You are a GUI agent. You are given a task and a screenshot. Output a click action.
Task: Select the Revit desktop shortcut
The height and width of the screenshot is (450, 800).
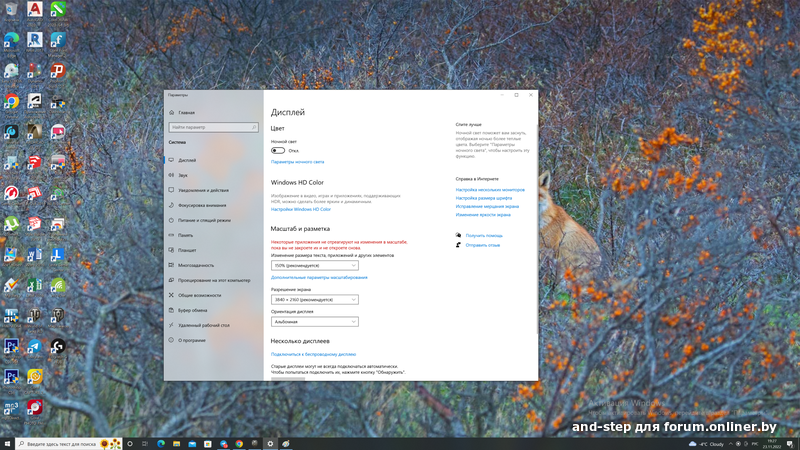click(x=35, y=42)
